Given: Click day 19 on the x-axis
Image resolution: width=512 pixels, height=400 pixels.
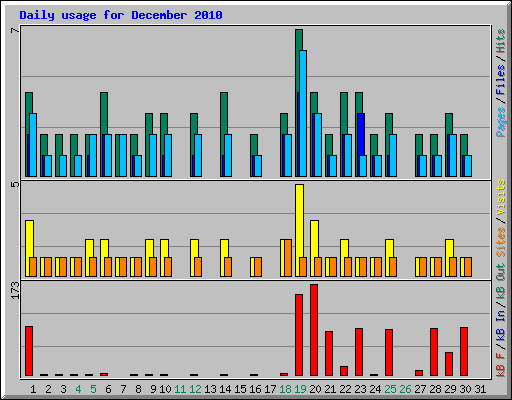Looking at the screenshot, I should tap(300, 389).
